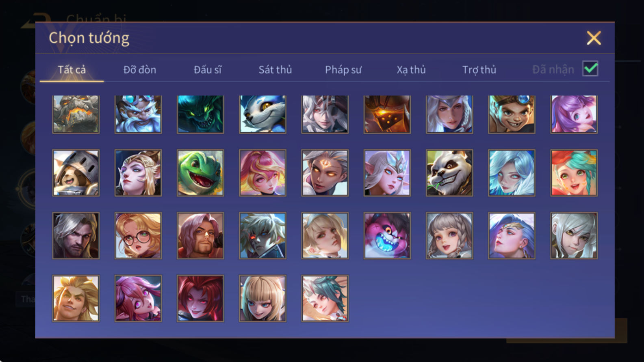Switch to the Đỡ đòn tab
644x362 pixels.
pos(140,70)
